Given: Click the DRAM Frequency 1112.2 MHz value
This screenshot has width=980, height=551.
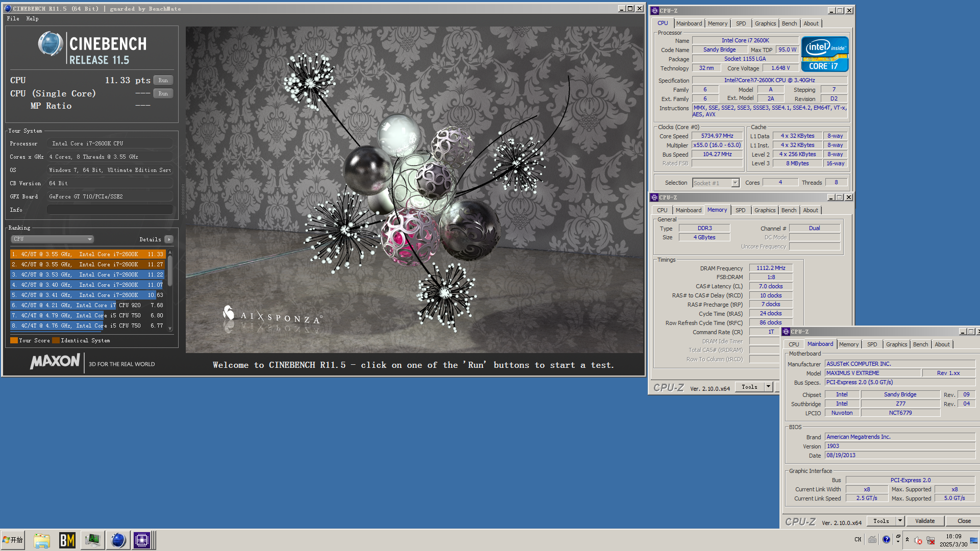Looking at the screenshot, I should coord(771,268).
